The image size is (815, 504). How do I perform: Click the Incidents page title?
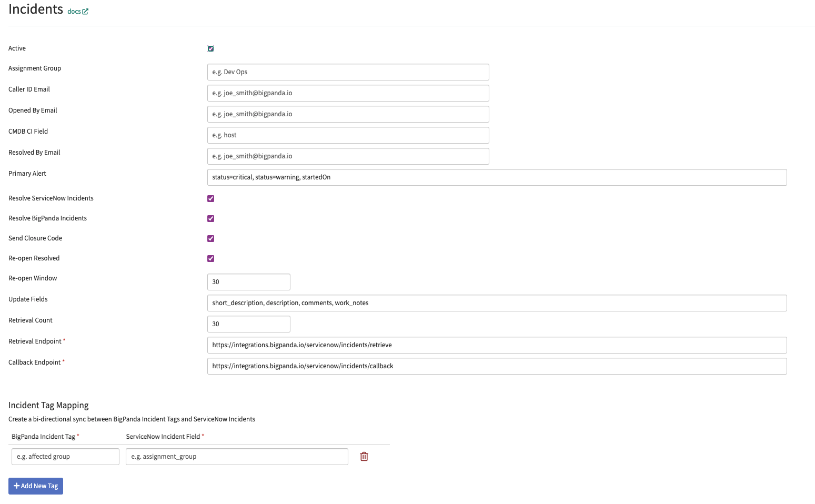[x=36, y=9]
